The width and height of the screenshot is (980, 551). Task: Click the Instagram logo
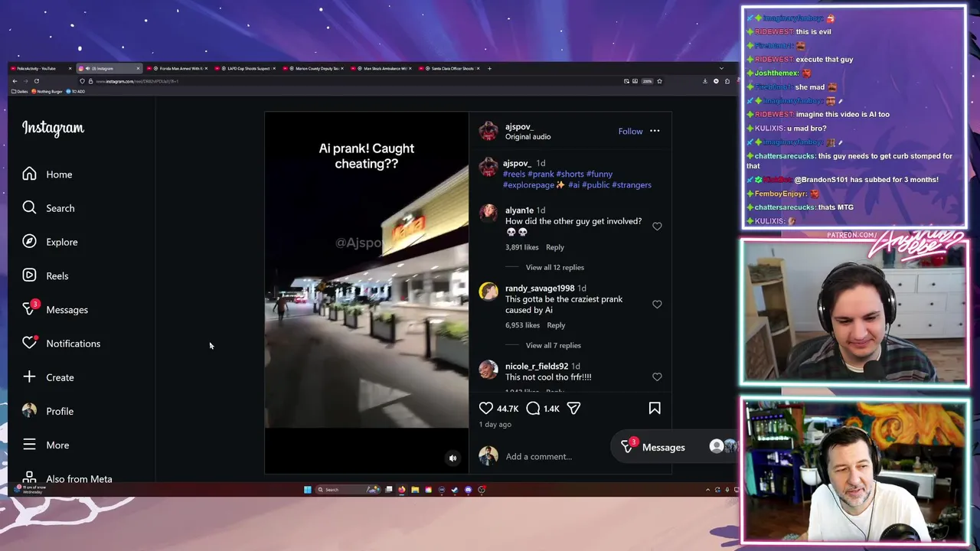click(x=53, y=128)
